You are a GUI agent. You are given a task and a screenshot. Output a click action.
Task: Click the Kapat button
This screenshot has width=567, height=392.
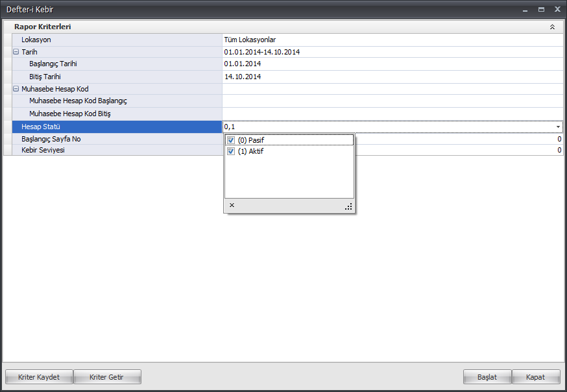coord(536,377)
